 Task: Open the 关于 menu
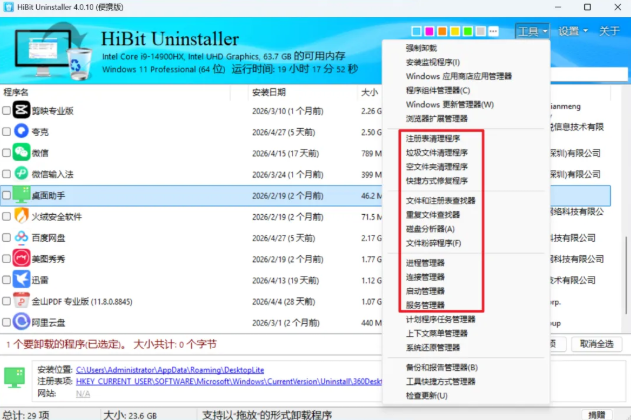(x=609, y=31)
